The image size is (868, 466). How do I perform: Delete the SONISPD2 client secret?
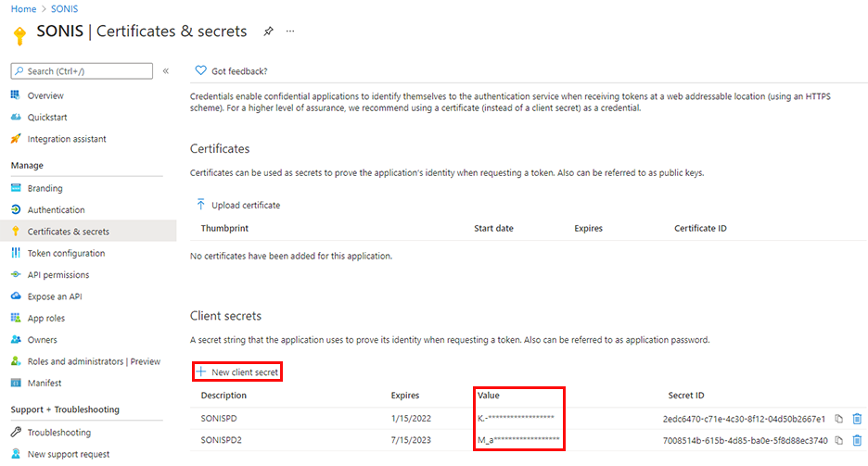pos(857,440)
